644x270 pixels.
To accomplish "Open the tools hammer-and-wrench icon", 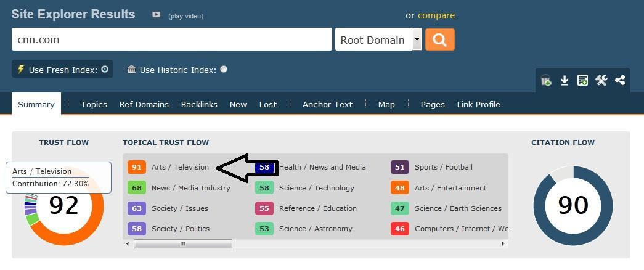I will tap(601, 80).
